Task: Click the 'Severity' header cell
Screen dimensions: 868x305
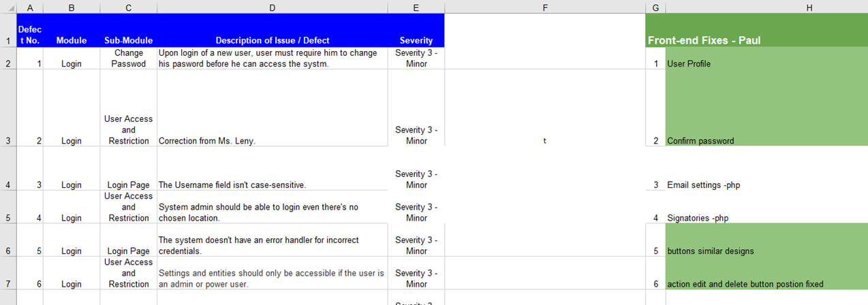Action: pos(416,30)
